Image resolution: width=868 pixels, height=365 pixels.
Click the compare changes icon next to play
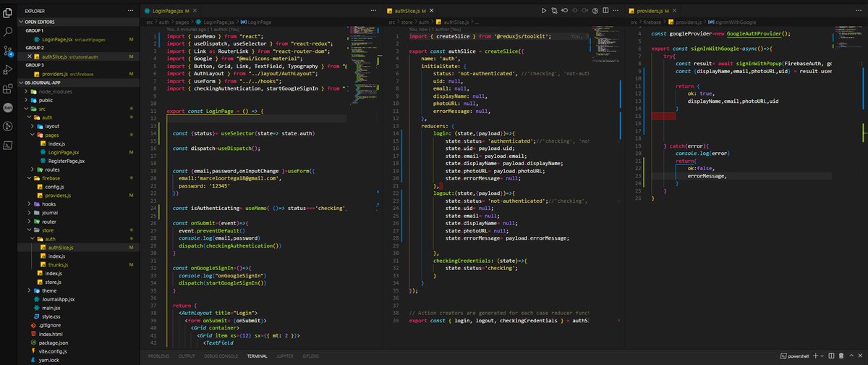pyautogui.click(x=555, y=12)
